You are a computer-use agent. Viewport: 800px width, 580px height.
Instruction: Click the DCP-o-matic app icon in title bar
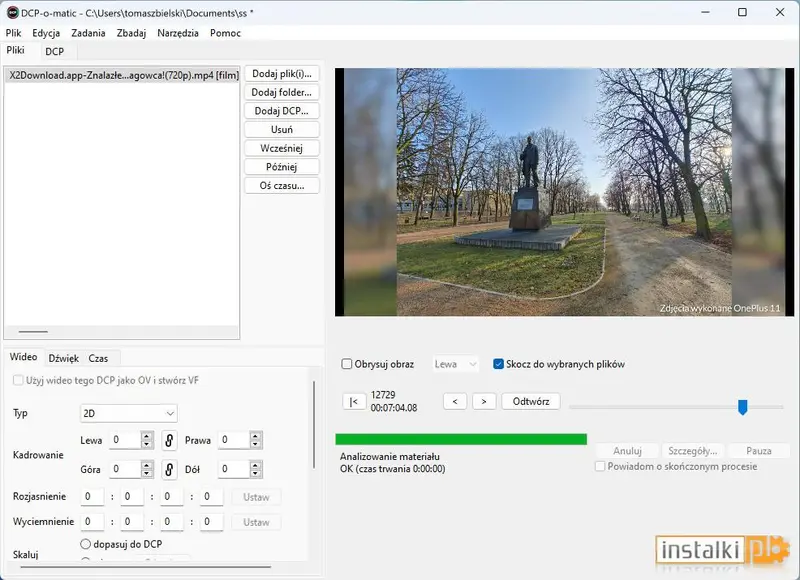(x=12, y=13)
